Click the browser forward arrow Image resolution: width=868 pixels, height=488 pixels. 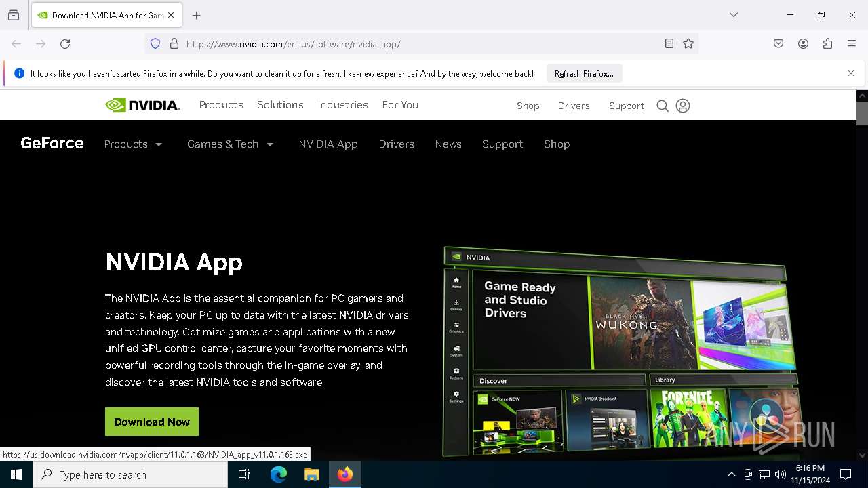[41, 44]
